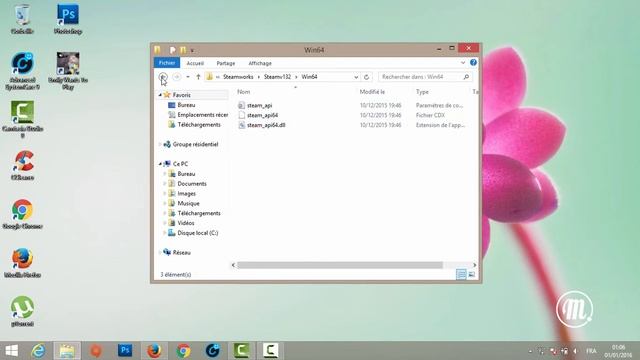Screen dimensions: 640x360
Task: Open Advanced SystemCare from the taskbar
Action: [x=212, y=351]
